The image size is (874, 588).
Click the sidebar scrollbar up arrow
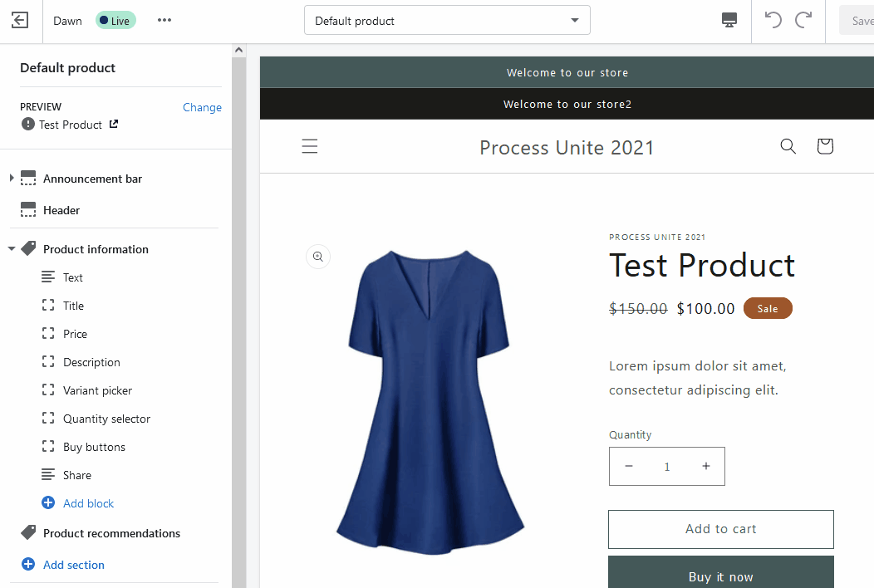point(239,50)
